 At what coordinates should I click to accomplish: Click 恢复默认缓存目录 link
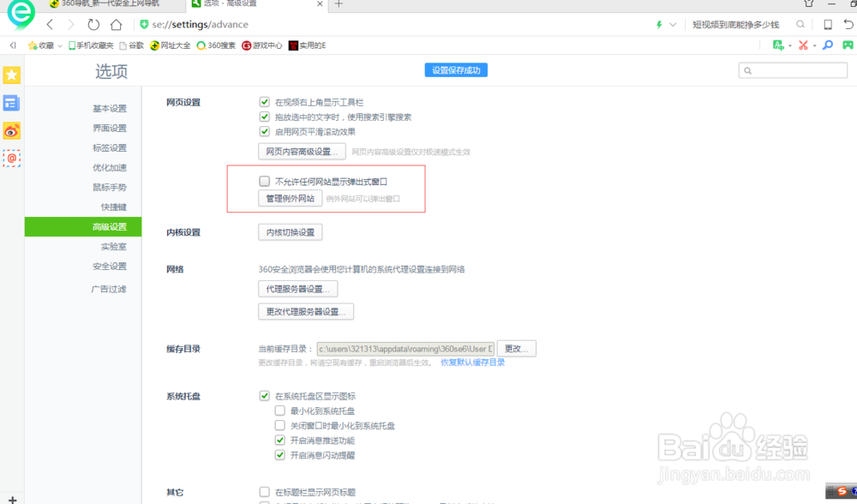coord(473,363)
